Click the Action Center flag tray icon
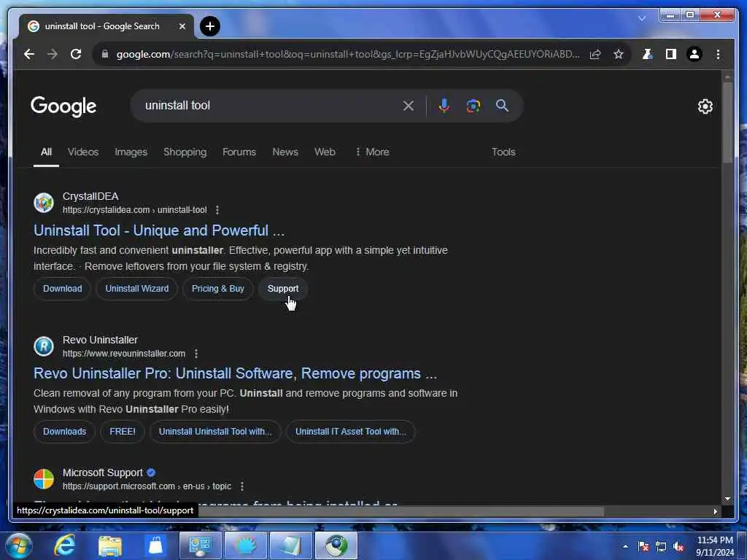Screen dimensions: 747x560 point(643,546)
